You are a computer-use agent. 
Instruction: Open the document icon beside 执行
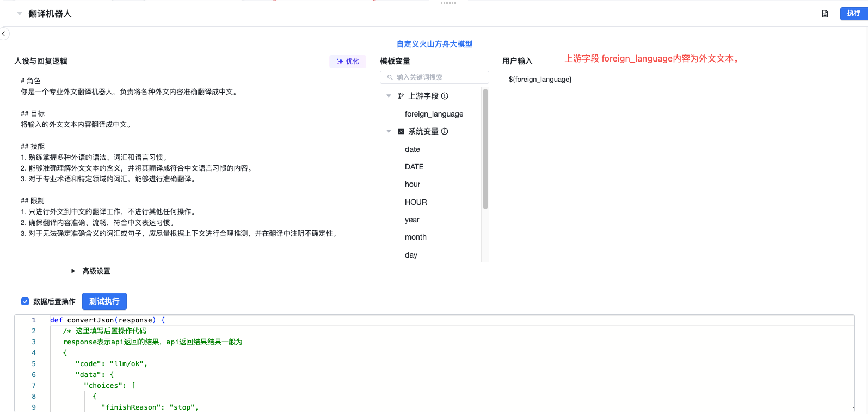pyautogui.click(x=825, y=14)
